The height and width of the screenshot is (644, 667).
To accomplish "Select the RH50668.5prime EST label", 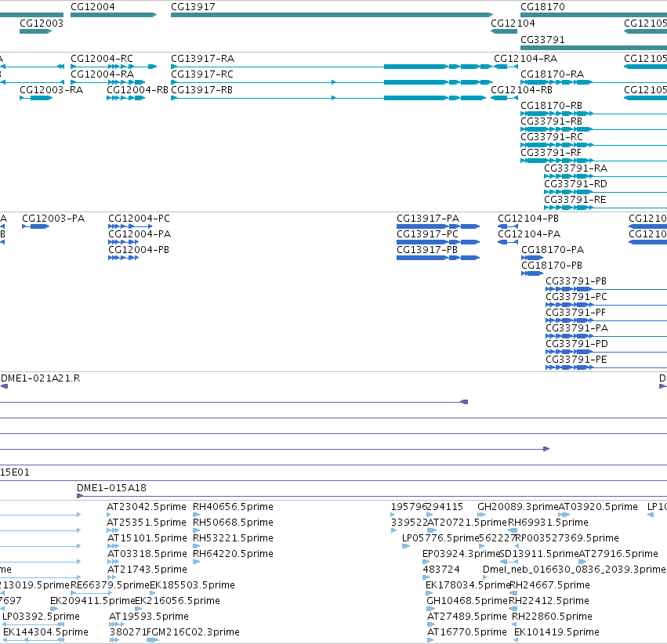I will coord(233,522).
